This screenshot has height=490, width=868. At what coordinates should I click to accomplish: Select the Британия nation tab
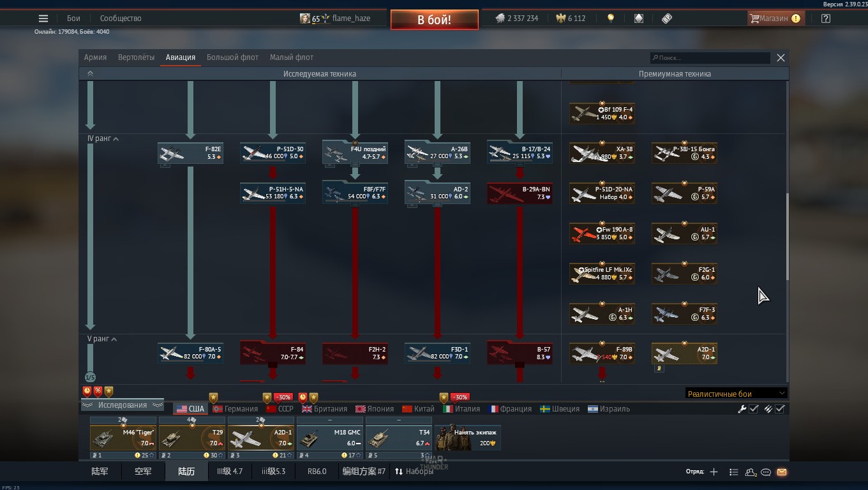click(x=324, y=409)
